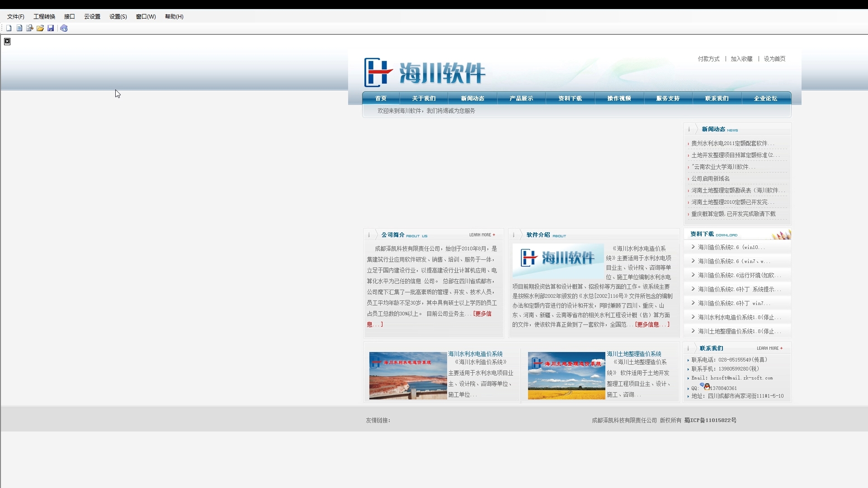Save using the floppy disk icon
Image resolution: width=868 pixels, height=488 pixels.
tap(51, 28)
